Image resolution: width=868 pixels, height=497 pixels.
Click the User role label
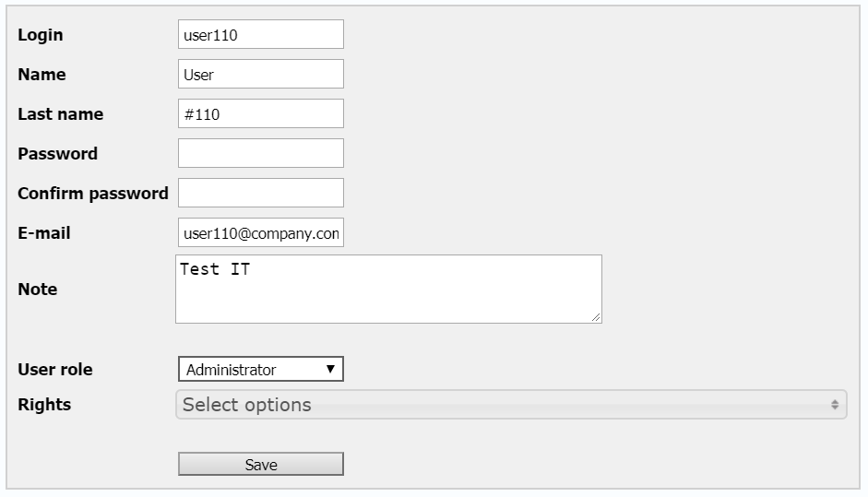click(x=54, y=370)
